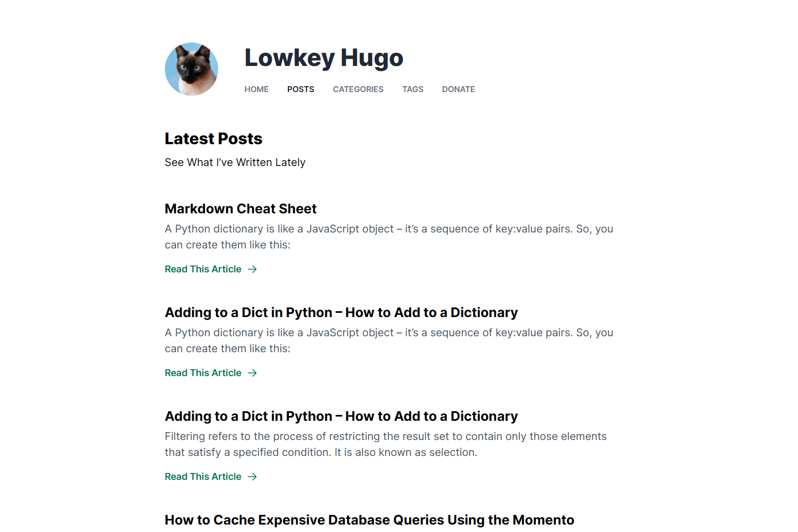Open the Momento caching article title
This screenshot has height=532, width=798.
point(369,520)
